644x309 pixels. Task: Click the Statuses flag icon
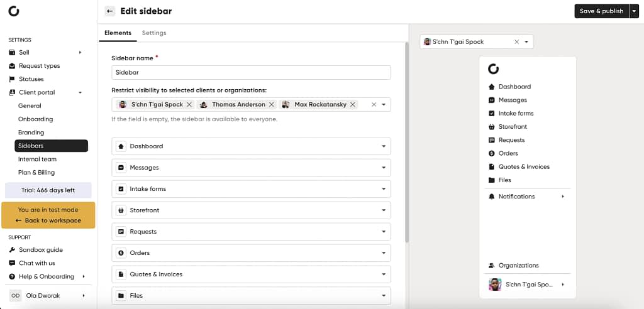click(x=12, y=79)
